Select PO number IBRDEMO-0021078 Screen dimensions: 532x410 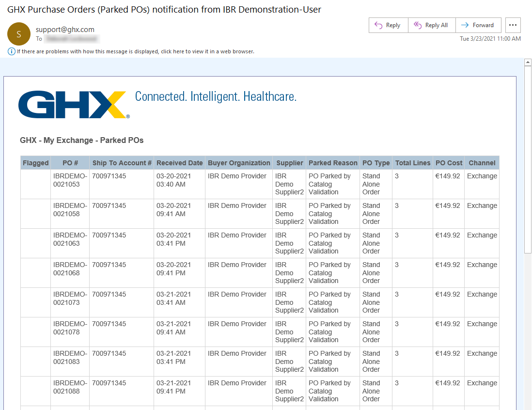pos(70,328)
